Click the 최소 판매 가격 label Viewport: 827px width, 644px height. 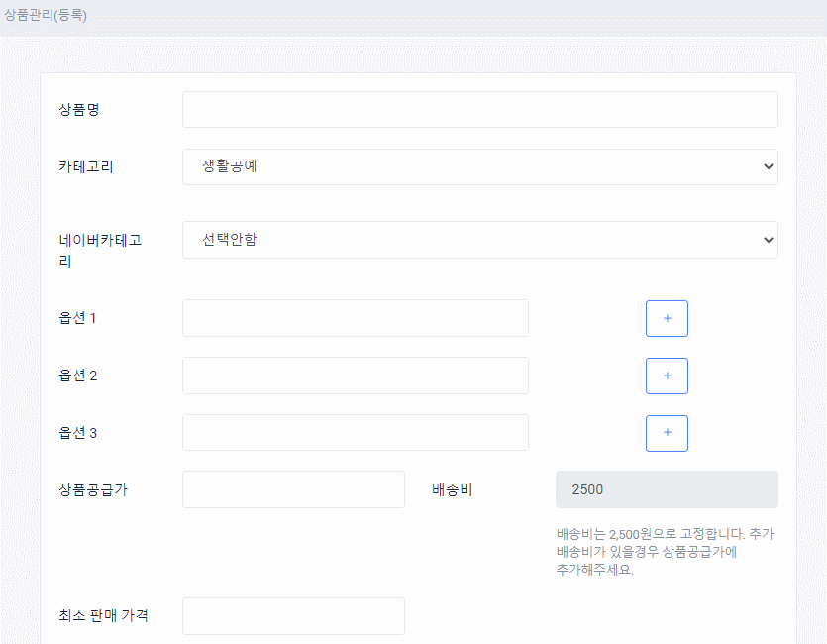[103, 615]
